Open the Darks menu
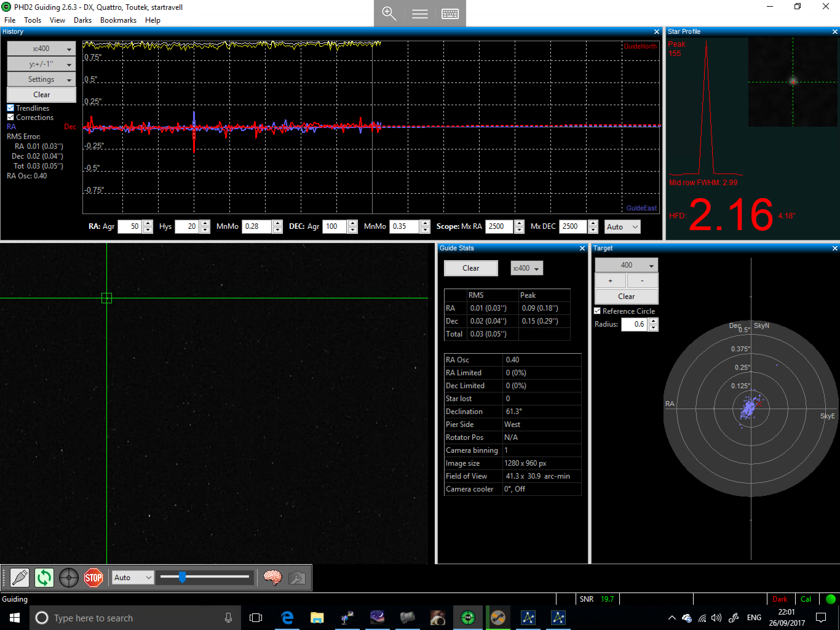 point(82,20)
